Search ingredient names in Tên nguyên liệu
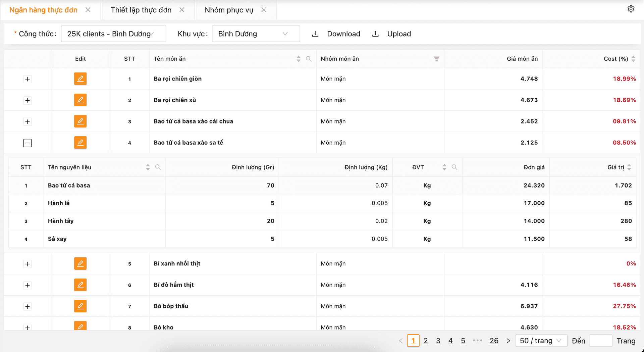The image size is (644, 352). (158, 167)
